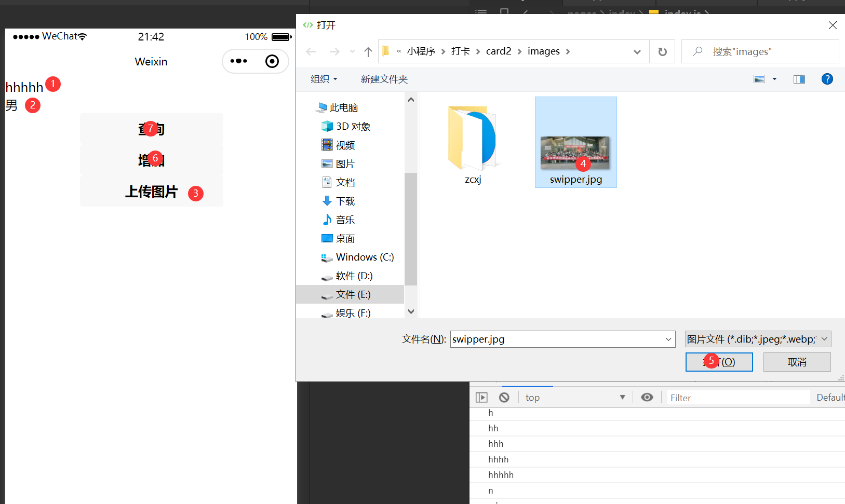Viewport: 845px width, 504px height.
Task: Go up one folder level
Action: 368,51
